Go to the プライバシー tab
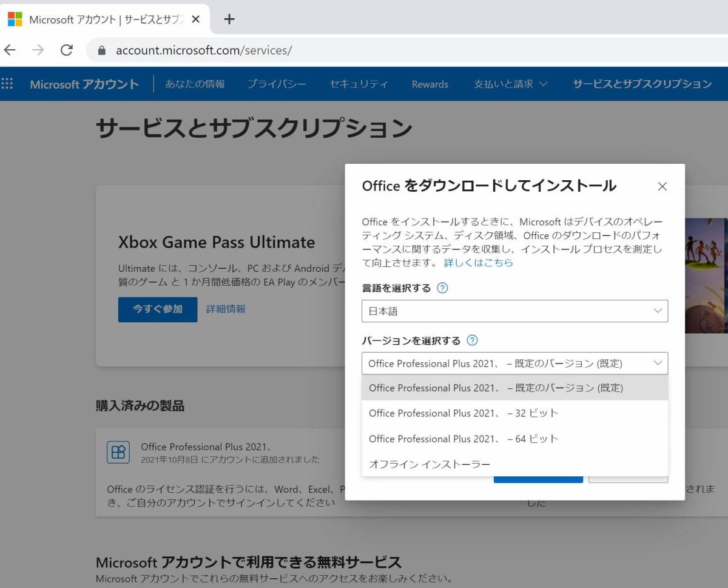728x588 pixels. pyautogui.click(x=277, y=84)
